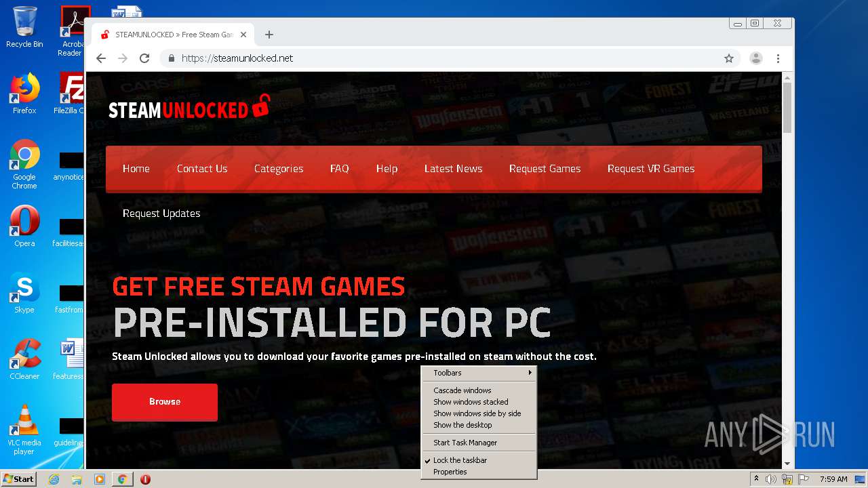Show hidden tray icons arrow
The width and height of the screenshot is (868, 488).
(x=756, y=479)
